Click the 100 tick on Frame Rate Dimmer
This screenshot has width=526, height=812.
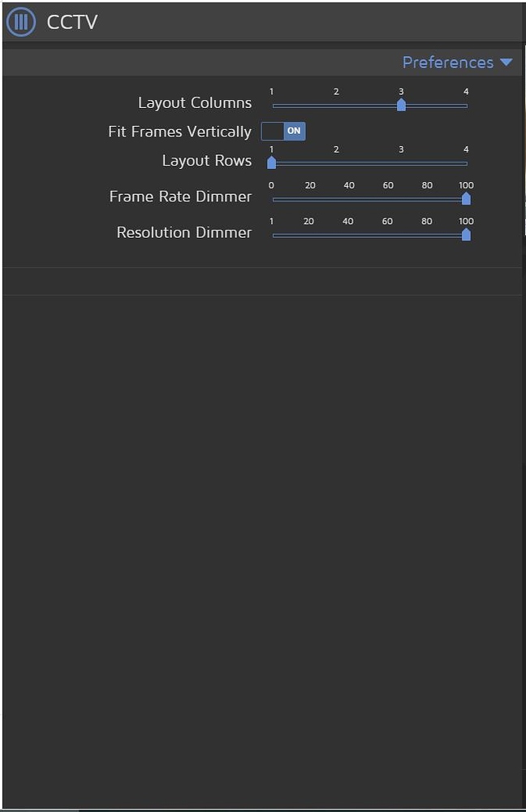pos(465,185)
